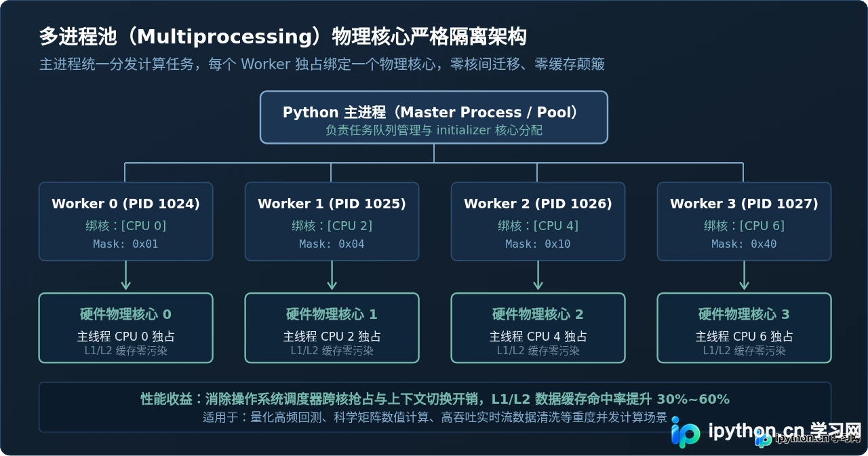The image size is (868, 456).
Task: Select the text 负责任务队列管理与 initializer 核心分配
Action: (434, 130)
